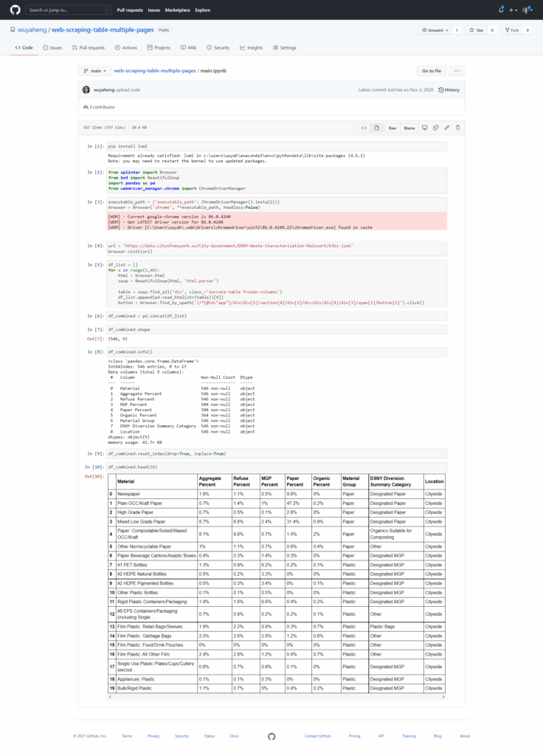Screen dimensions: 543x756
Task: Open Terms in the footer
Action: (127, 736)
